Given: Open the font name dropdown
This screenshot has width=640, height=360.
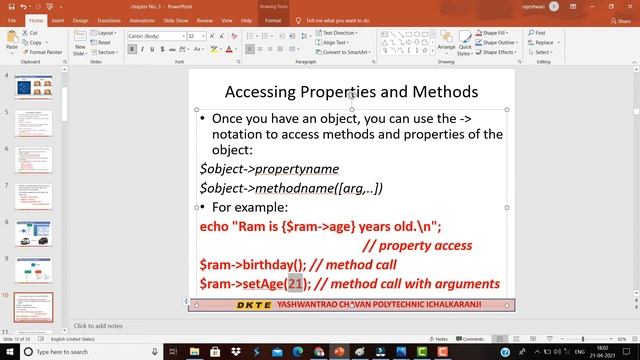Looking at the screenshot, I should click(183, 36).
